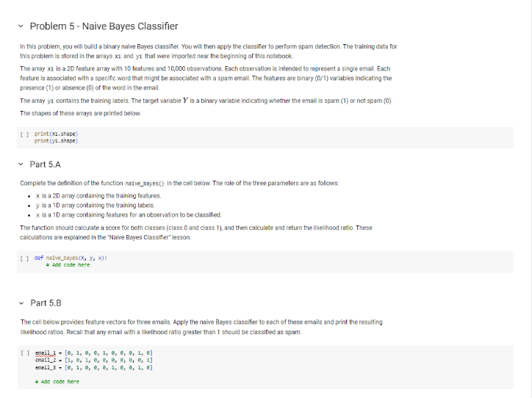Image resolution: width=532 pixels, height=398 pixels.
Task: Click the def naive_bayes(X, y, x) line
Action: [71, 258]
